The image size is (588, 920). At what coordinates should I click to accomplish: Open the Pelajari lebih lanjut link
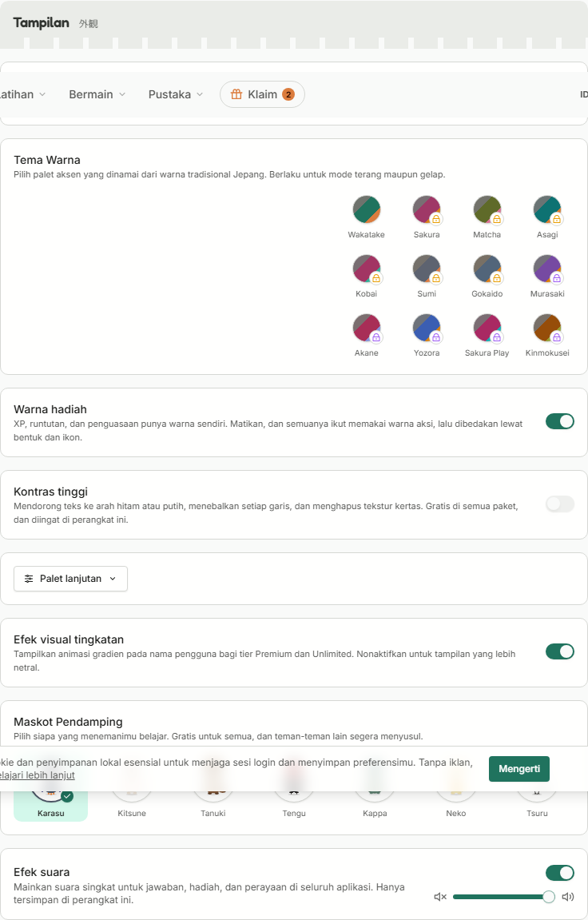click(37, 775)
